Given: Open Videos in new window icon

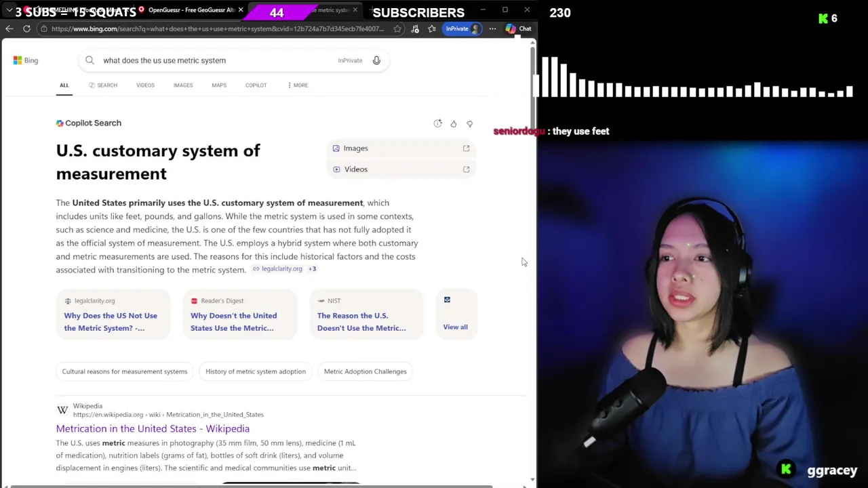Looking at the screenshot, I should [x=466, y=169].
